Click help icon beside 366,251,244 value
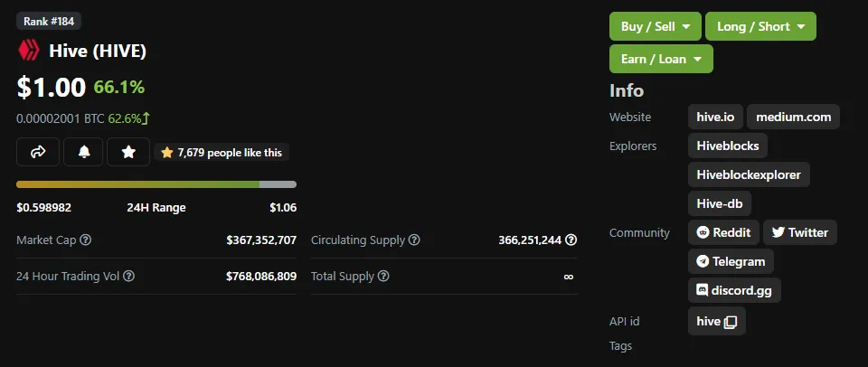The height and width of the screenshot is (367, 868). click(x=571, y=240)
